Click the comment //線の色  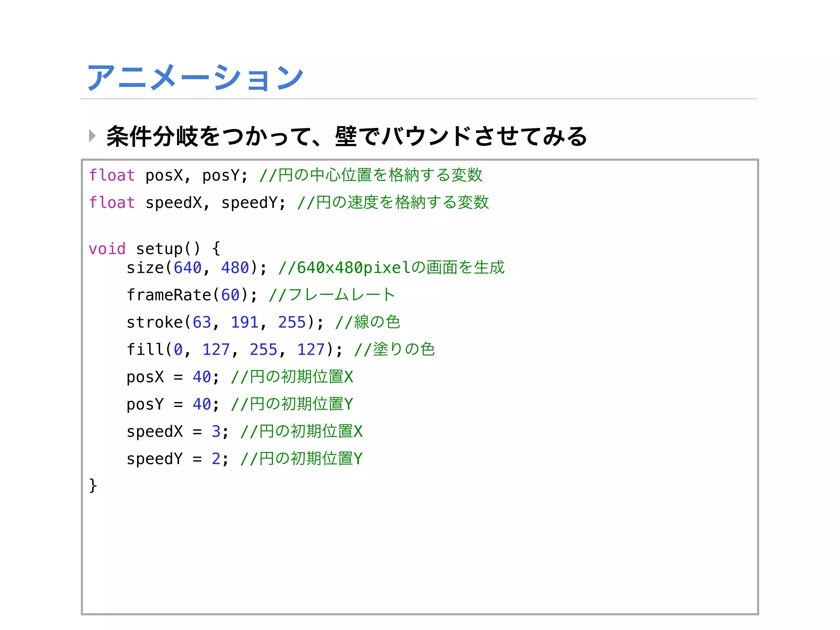point(367,322)
